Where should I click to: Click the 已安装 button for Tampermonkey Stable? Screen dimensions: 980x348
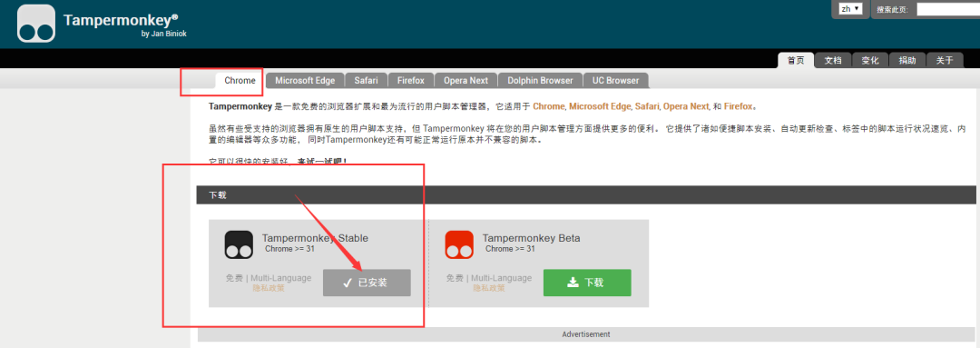coord(367,283)
